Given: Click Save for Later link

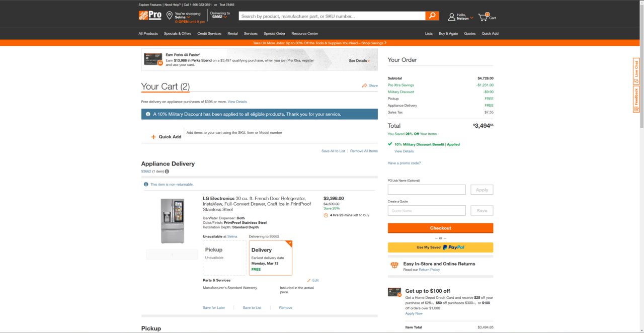Looking at the screenshot, I should click(x=214, y=307).
